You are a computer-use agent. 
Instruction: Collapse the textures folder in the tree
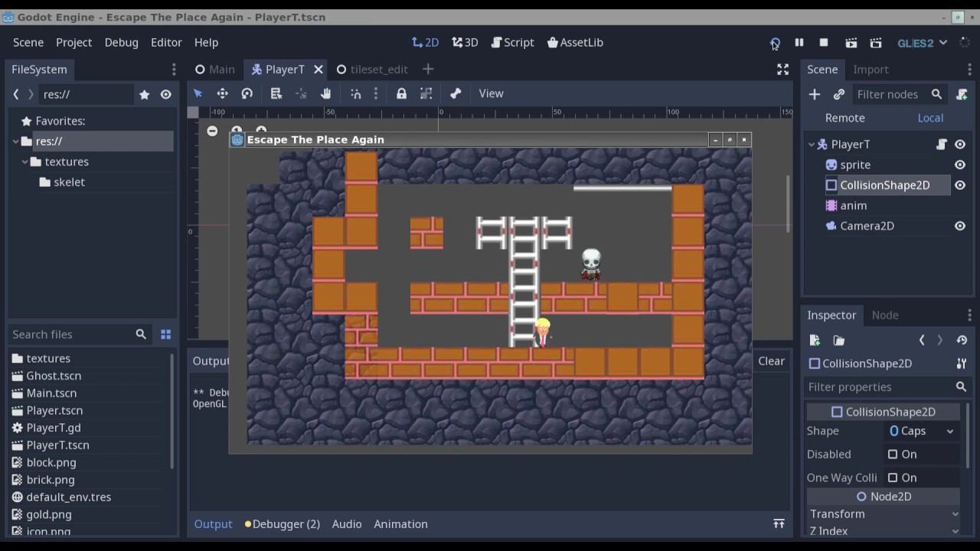coord(24,162)
